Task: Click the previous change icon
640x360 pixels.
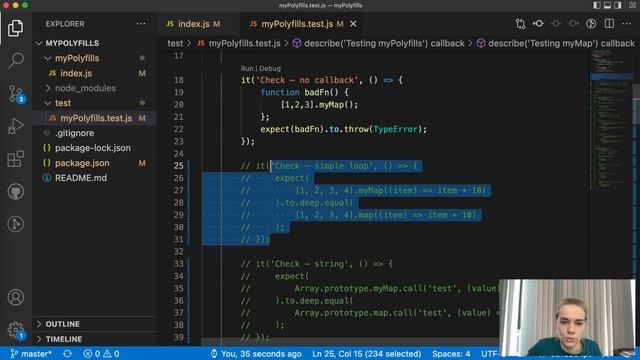Action: click(556, 24)
